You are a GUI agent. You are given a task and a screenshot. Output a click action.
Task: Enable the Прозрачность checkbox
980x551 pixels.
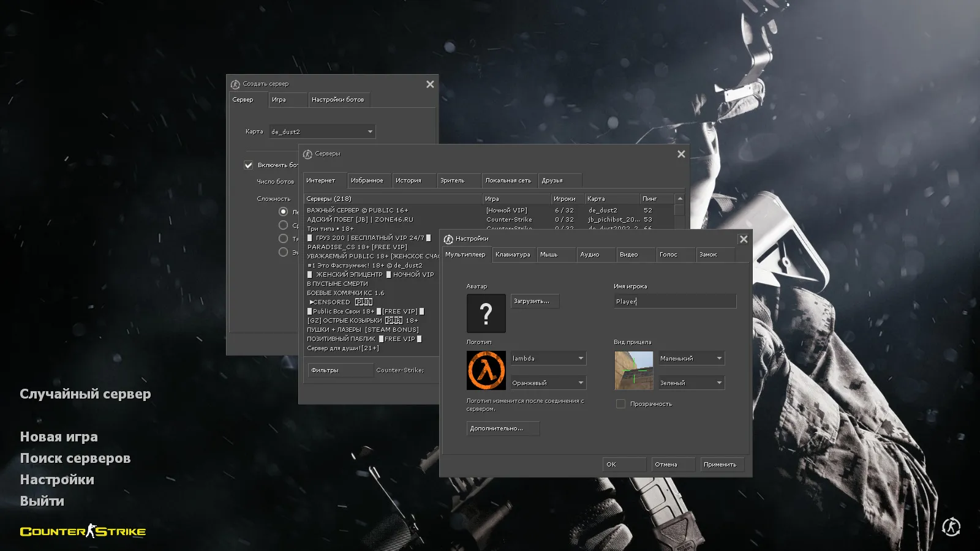click(x=621, y=403)
